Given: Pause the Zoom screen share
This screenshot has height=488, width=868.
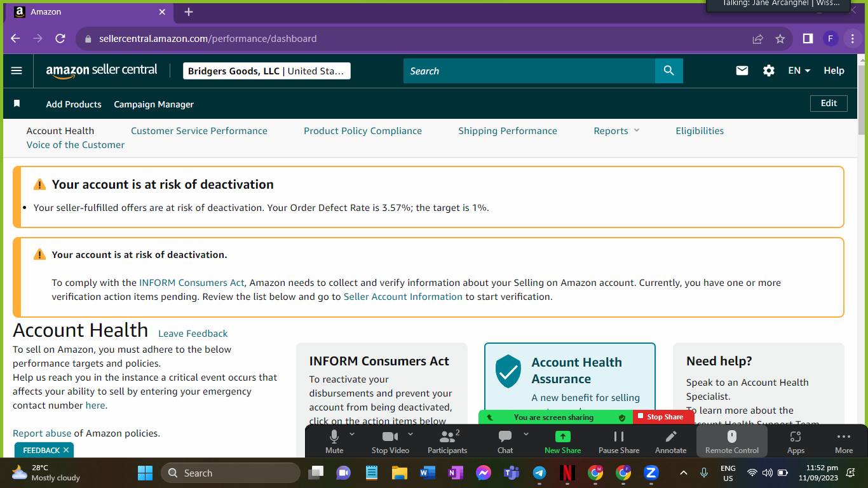Looking at the screenshot, I should (619, 441).
